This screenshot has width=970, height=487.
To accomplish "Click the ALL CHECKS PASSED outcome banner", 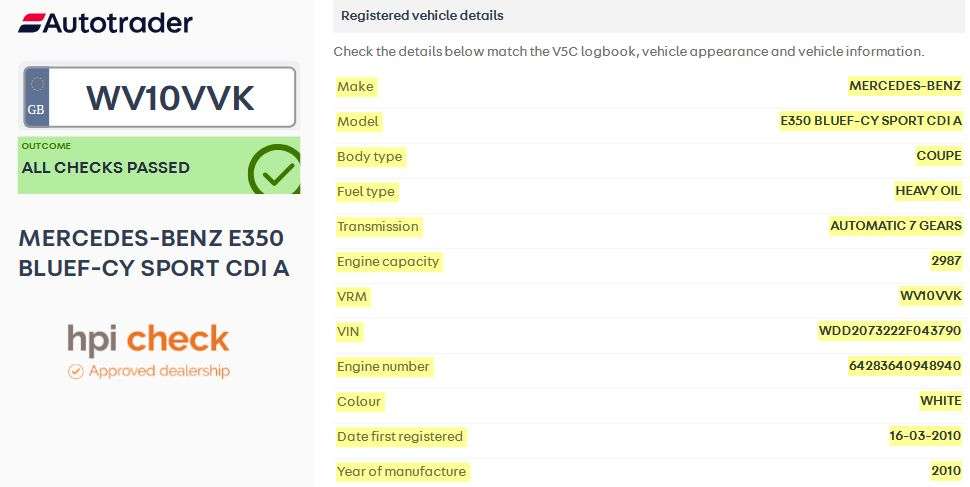I will 105,167.
